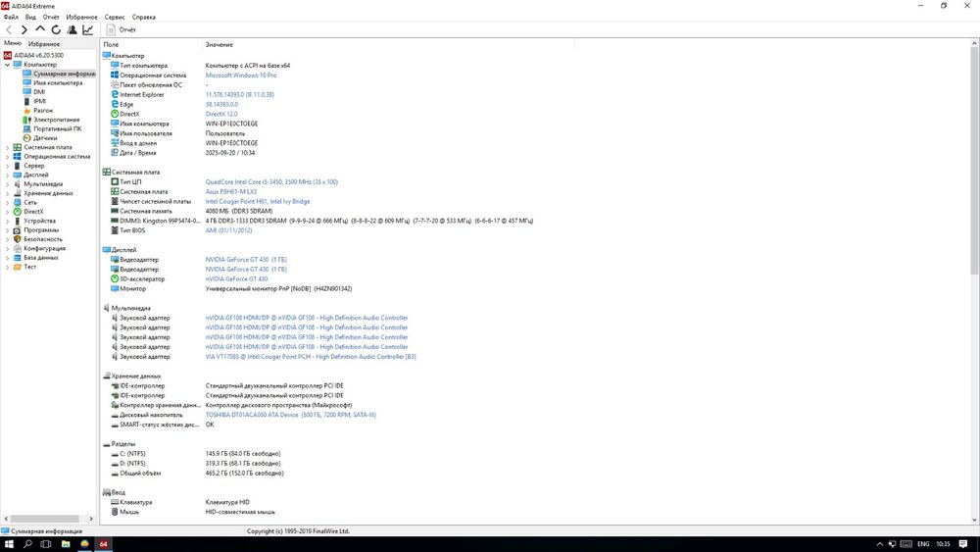Click the Безопасность shield icon

(x=17, y=239)
